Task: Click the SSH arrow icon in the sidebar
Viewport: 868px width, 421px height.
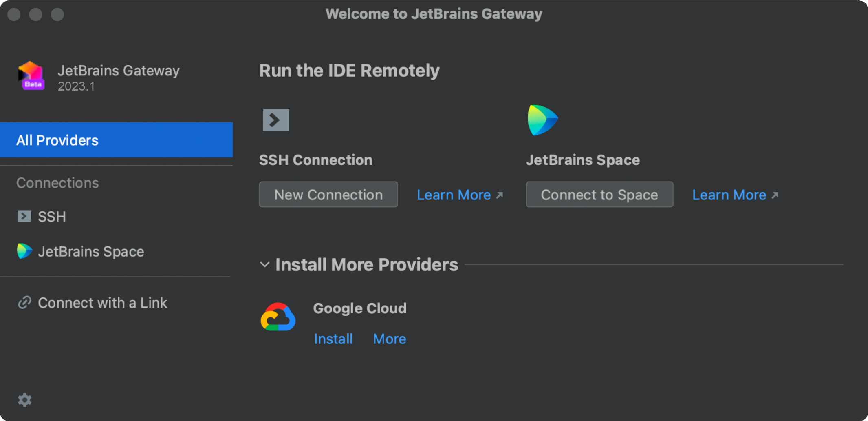Action: click(25, 216)
